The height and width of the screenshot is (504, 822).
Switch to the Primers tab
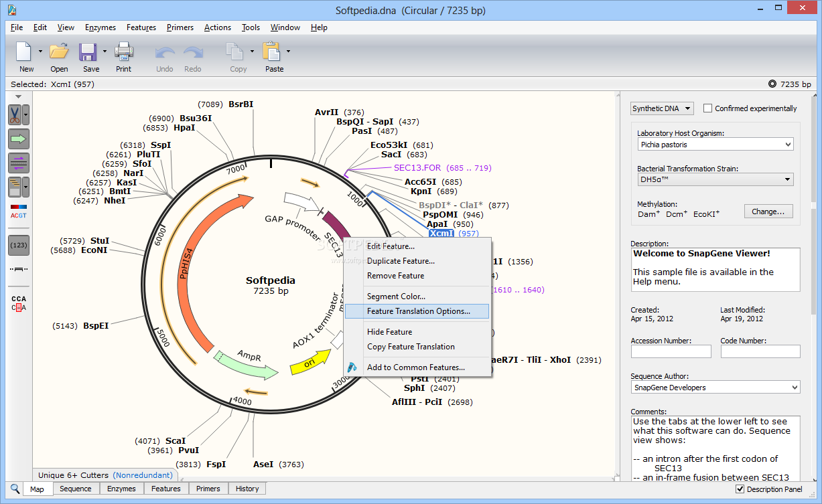click(208, 489)
